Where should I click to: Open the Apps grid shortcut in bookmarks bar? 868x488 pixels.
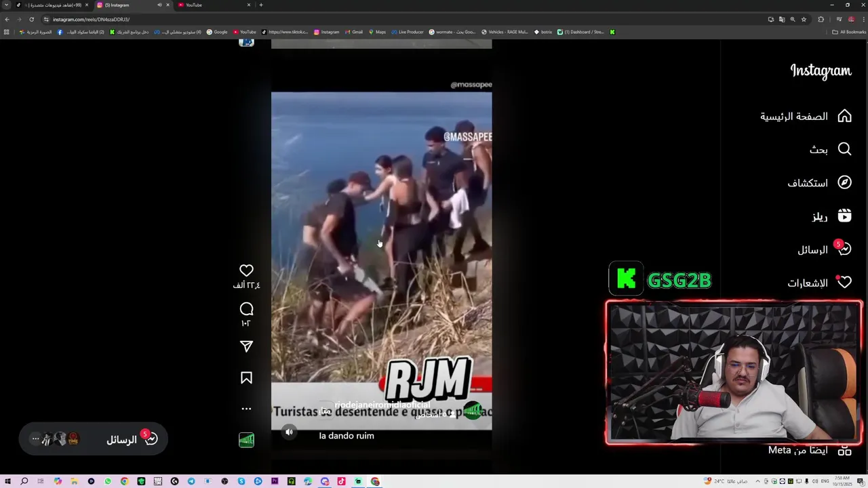7,32
